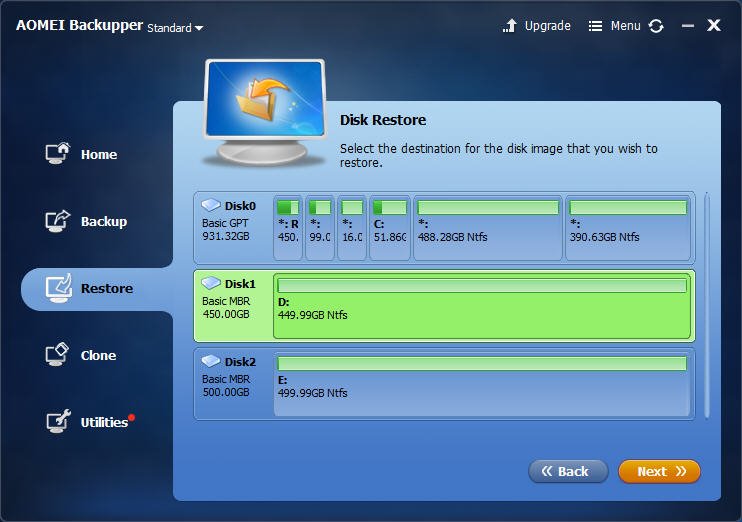
Task: Click the Disk2 label text
Action: click(240, 362)
